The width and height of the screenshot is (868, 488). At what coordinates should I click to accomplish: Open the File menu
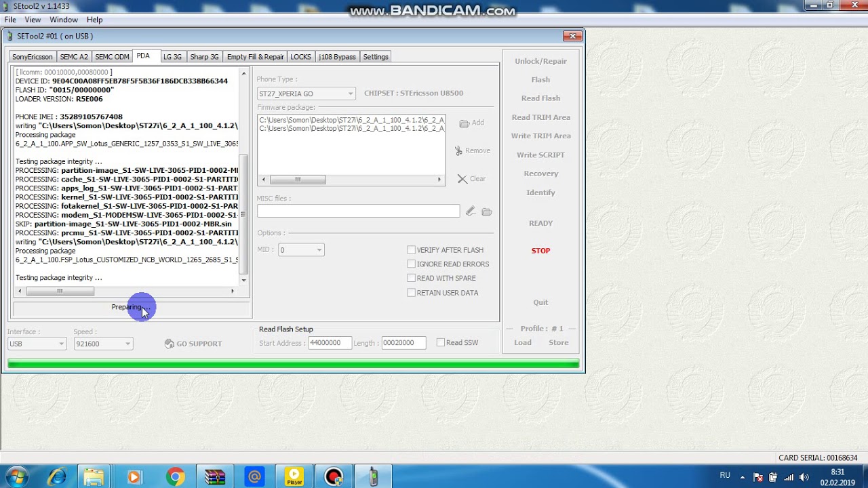coord(10,20)
